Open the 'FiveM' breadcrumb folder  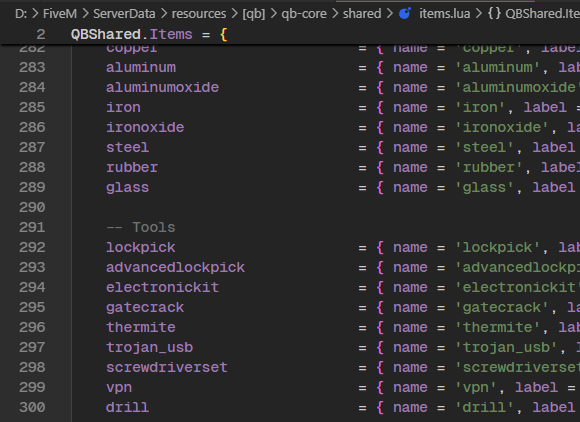(x=60, y=14)
